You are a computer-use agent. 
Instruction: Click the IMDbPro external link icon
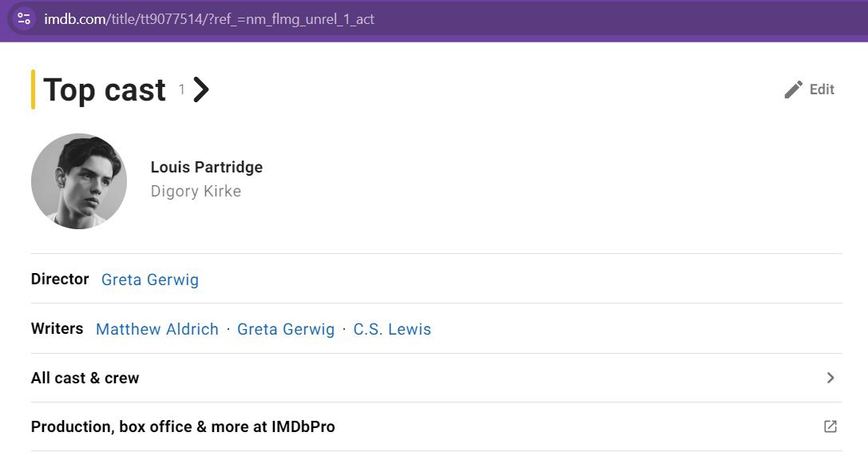click(830, 426)
